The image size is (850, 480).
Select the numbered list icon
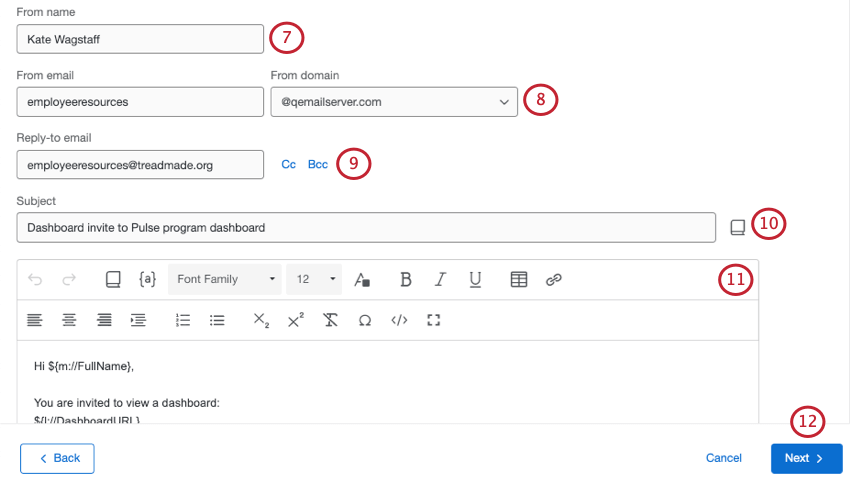pyautogui.click(x=183, y=320)
